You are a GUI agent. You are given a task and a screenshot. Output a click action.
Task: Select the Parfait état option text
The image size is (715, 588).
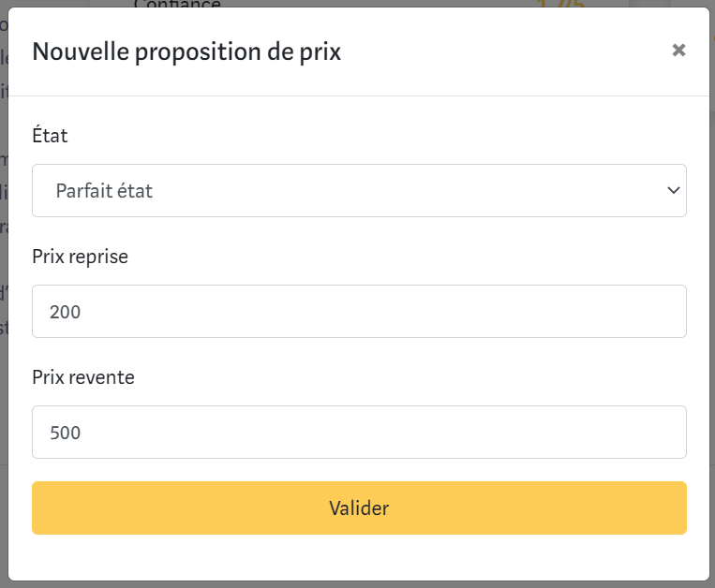pyautogui.click(x=104, y=191)
